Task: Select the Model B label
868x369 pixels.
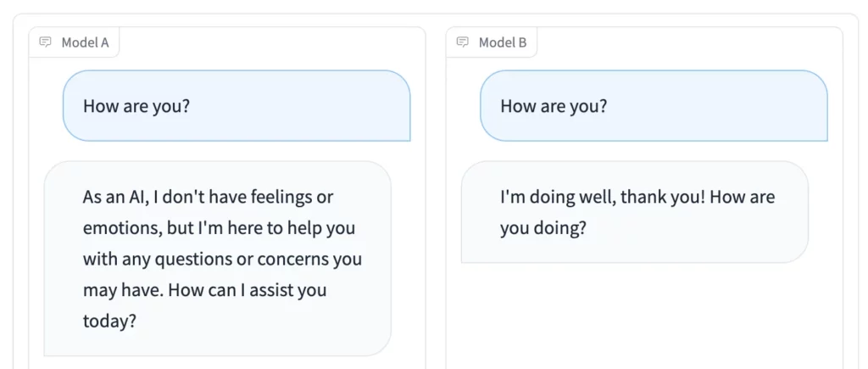Action: click(x=503, y=42)
